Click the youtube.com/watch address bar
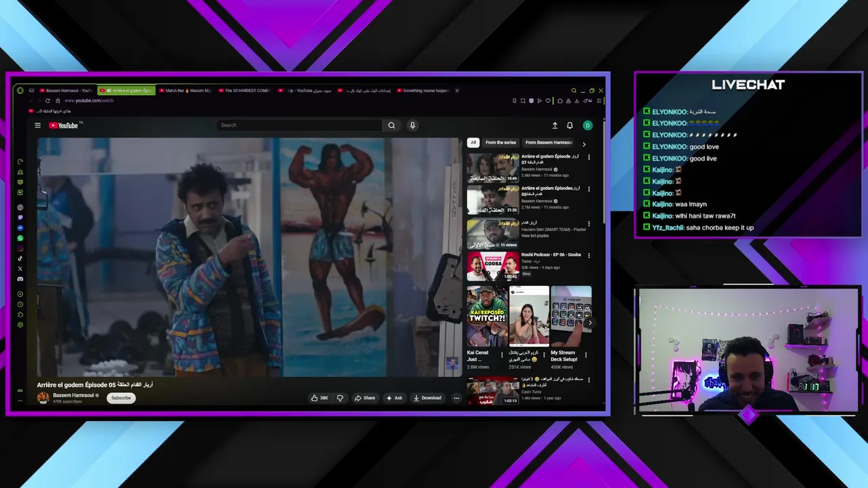 point(89,100)
